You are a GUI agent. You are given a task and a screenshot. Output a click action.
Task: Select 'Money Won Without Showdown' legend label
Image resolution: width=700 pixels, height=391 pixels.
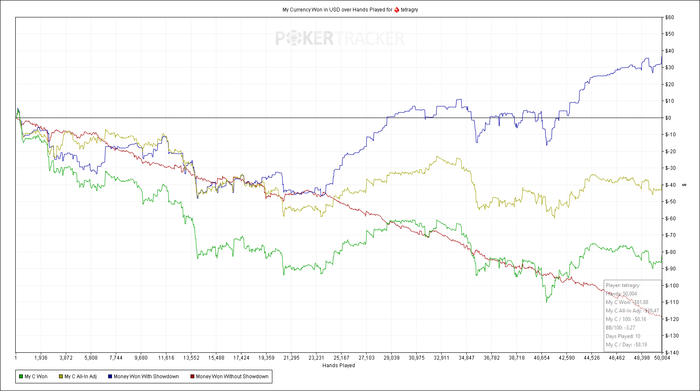[x=232, y=377]
